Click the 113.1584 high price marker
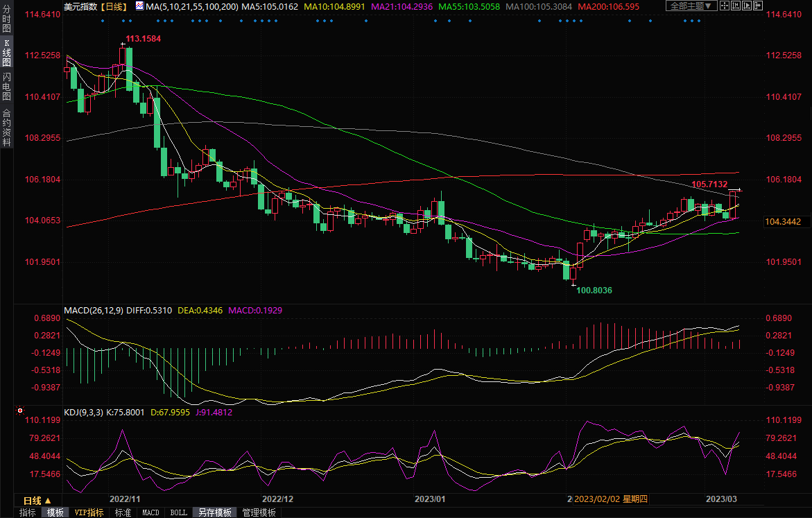 coord(143,39)
